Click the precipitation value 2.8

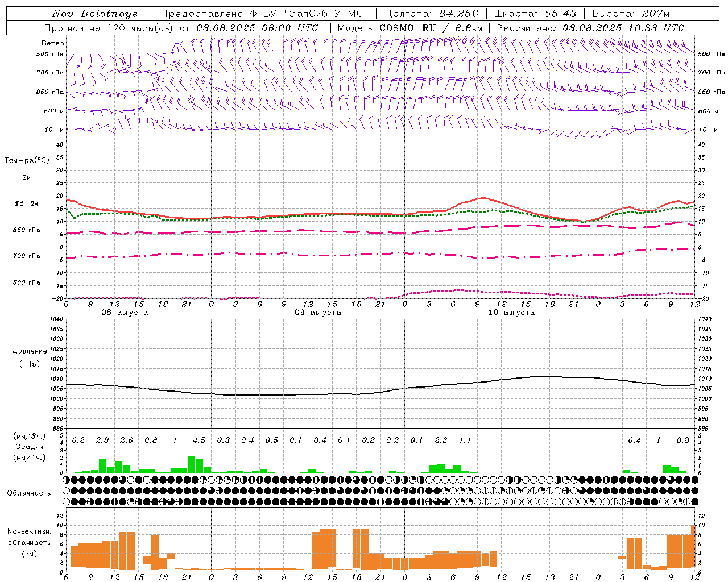[102, 440]
